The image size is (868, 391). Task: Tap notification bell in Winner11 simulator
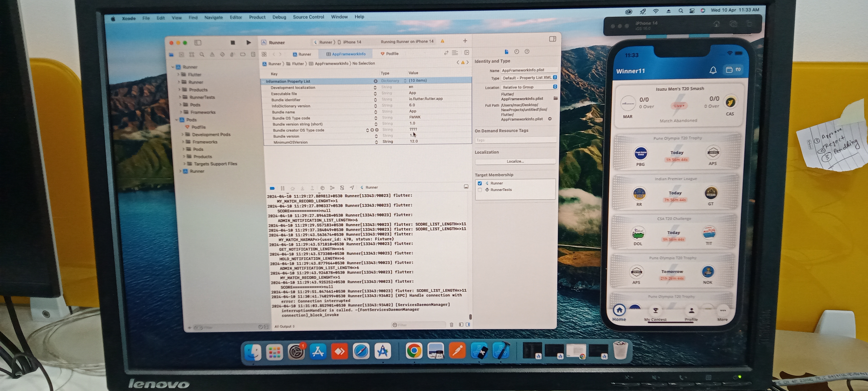(x=713, y=70)
